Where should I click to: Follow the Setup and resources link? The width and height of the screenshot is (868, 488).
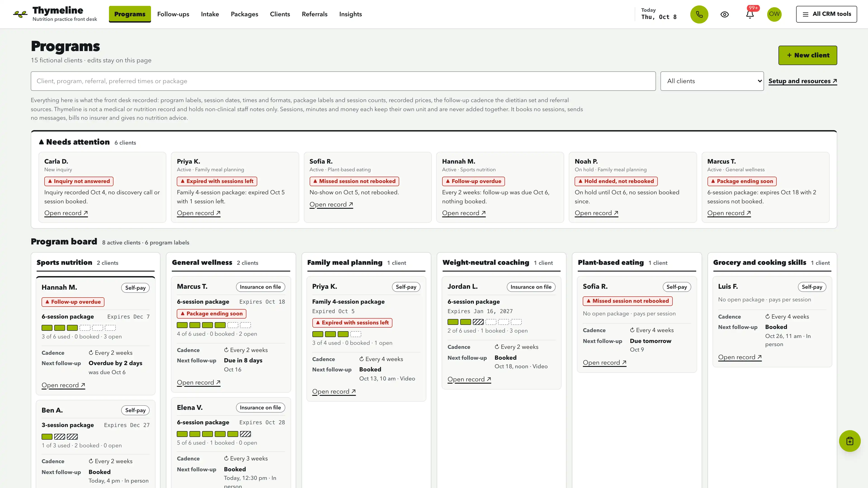803,81
